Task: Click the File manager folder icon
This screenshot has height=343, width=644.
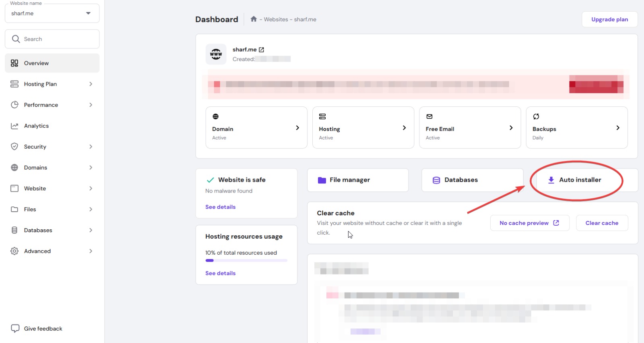Action: click(322, 180)
